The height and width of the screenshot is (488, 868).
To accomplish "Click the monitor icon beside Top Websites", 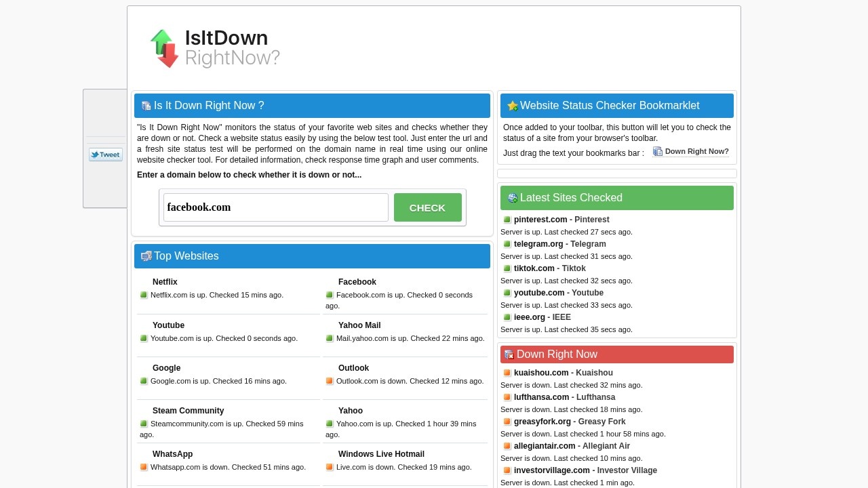I will coord(146,256).
